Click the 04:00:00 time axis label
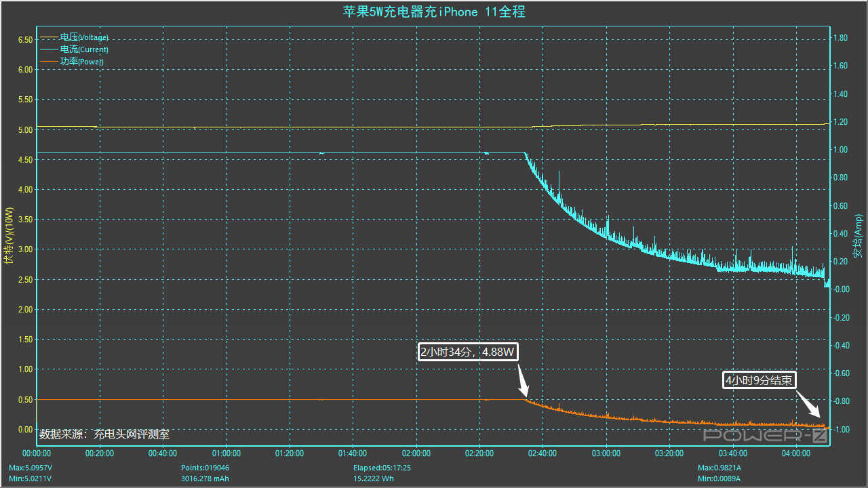 (796, 453)
